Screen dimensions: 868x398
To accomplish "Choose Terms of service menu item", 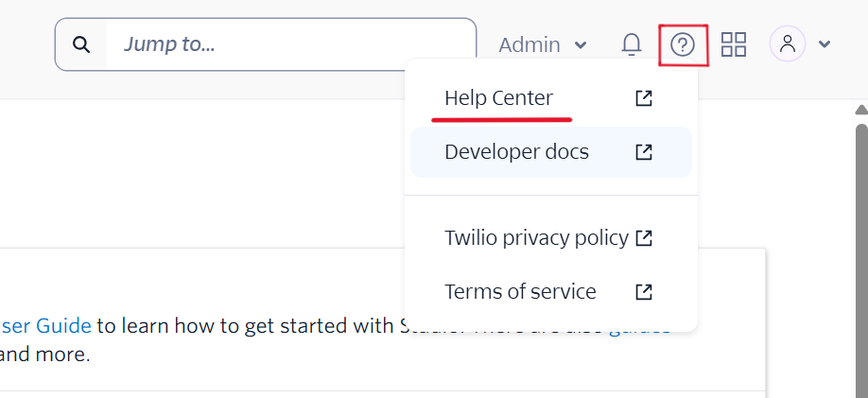I will (x=520, y=292).
